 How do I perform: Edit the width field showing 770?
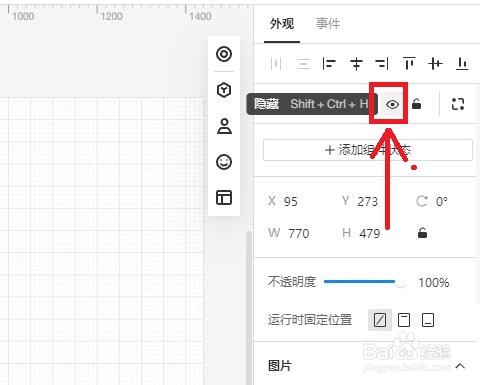[299, 233]
